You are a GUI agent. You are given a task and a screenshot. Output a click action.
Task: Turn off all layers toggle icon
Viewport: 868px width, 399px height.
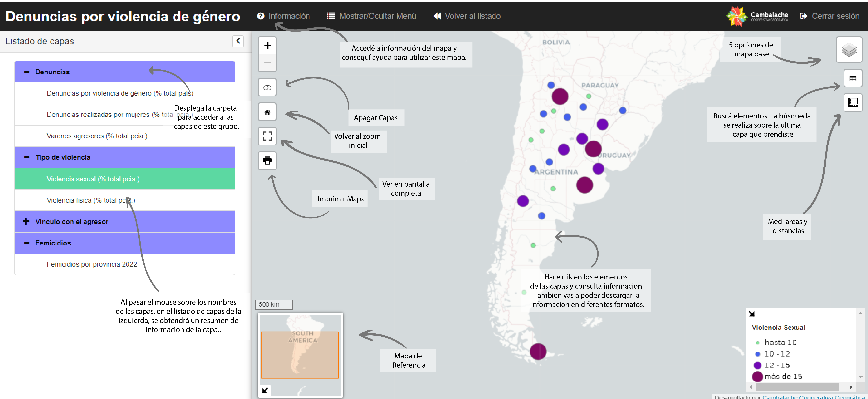tap(267, 88)
